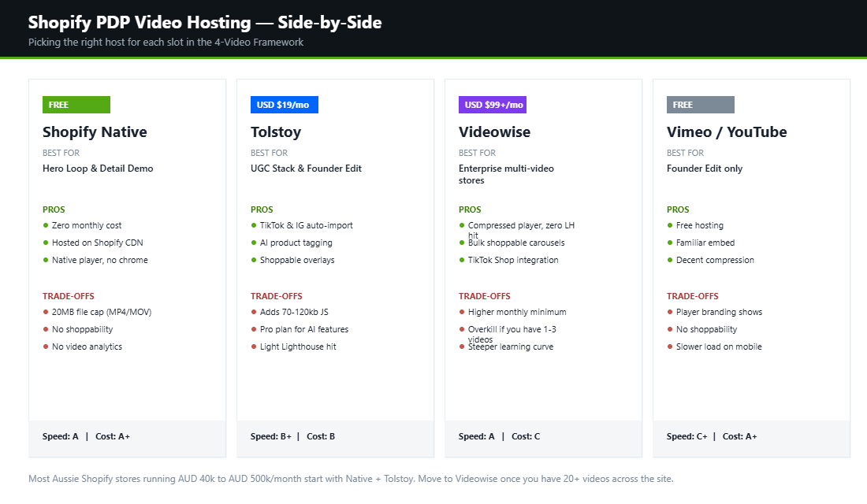This screenshot has height=504, width=867.
Task: Click footer note about Aussie Shopify stores
Action: tap(351, 479)
